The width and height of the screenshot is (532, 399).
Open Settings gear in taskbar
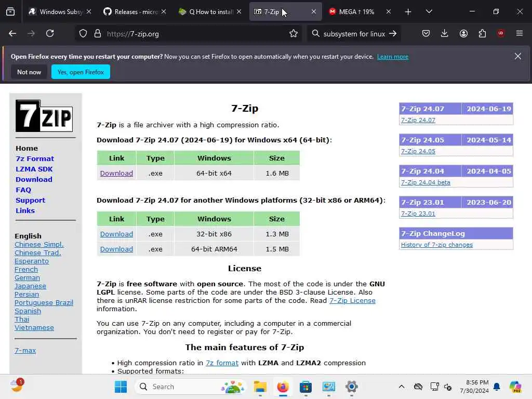point(352,387)
